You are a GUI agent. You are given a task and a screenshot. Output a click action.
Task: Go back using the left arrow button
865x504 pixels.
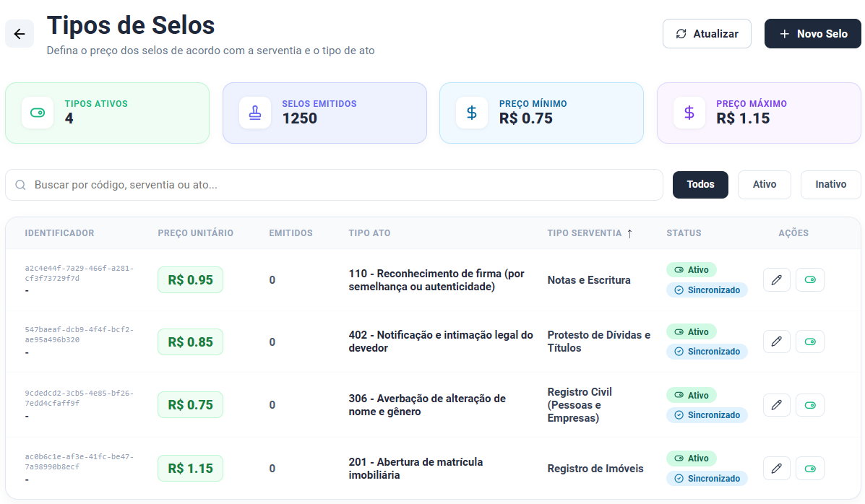click(20, 34)
